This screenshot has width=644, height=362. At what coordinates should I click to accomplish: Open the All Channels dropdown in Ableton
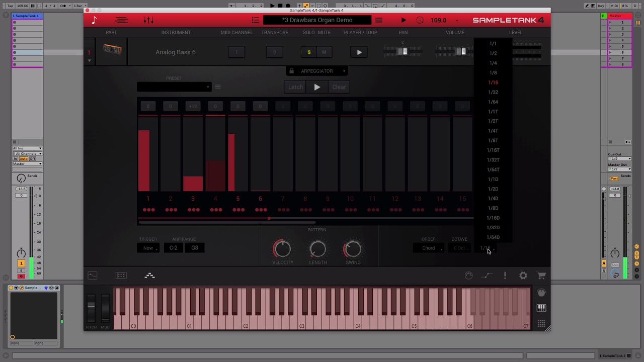[x=27, y=153]
